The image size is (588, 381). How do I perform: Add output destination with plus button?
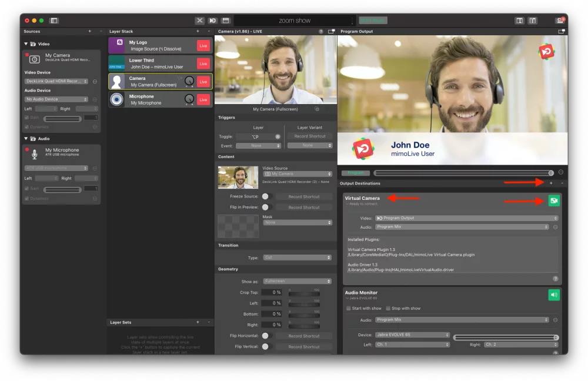(551, 183)
